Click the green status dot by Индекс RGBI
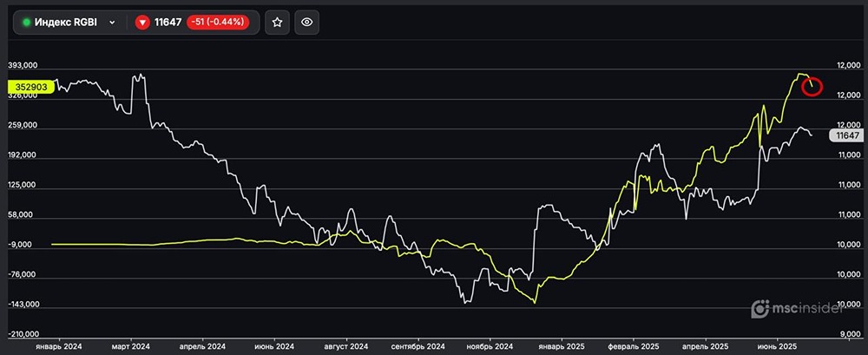868x355 pixels. [26, 23]
